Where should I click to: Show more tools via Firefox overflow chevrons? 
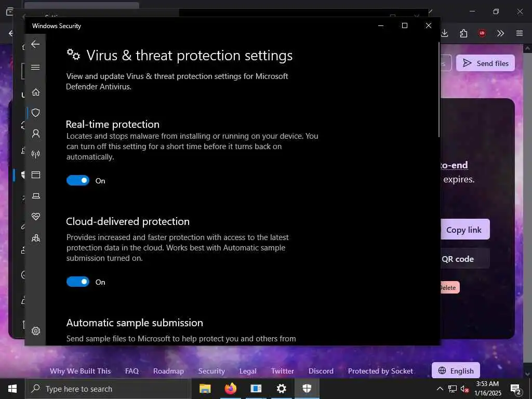click(500, 33)
